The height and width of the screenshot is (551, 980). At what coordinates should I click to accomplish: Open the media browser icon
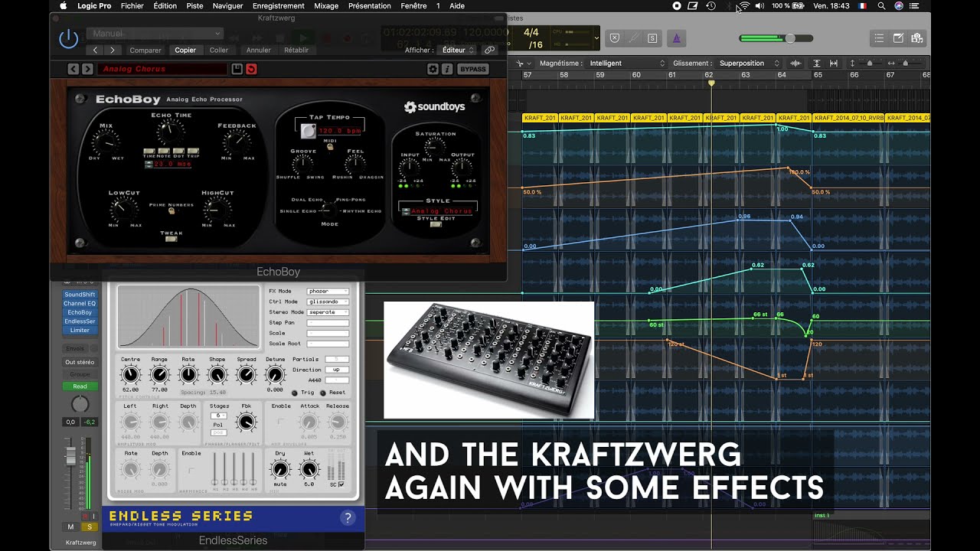point(916,37)
